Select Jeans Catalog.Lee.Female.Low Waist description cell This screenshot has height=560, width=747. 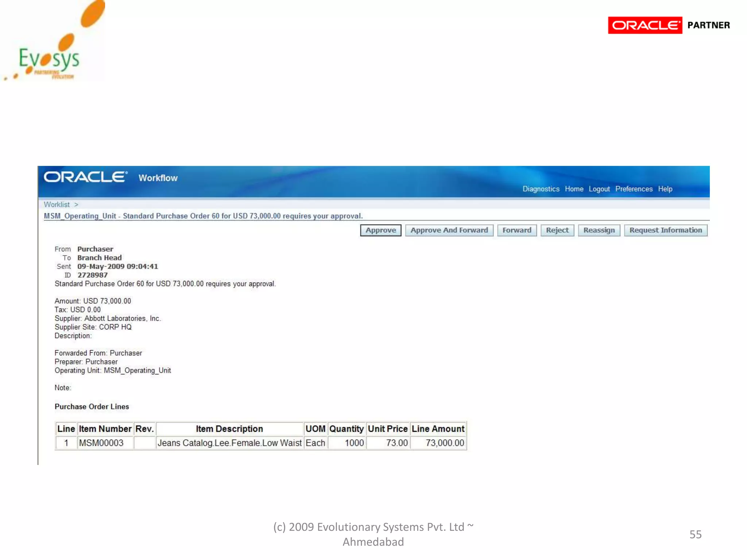229,443
